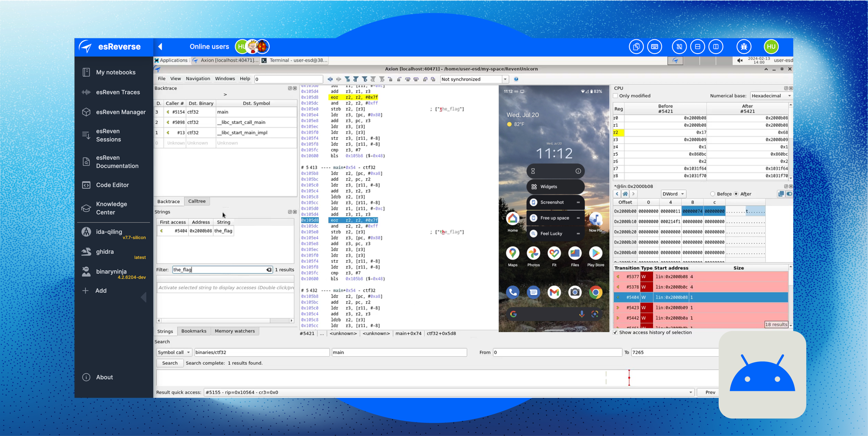Viewport: 868px width, 436px height.
Task: Open the Files app on Android
Action: (x=575, y=253)
